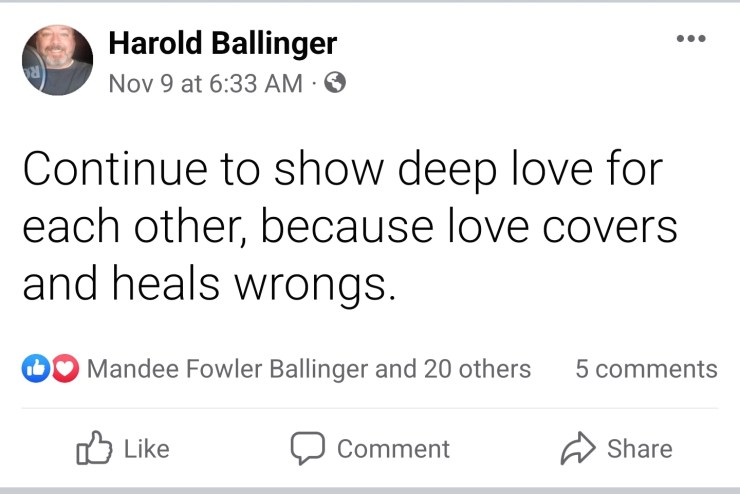Click the red heart reaction icon
Viewport: 740px width, 494px height.
click(x=65, y=369)
